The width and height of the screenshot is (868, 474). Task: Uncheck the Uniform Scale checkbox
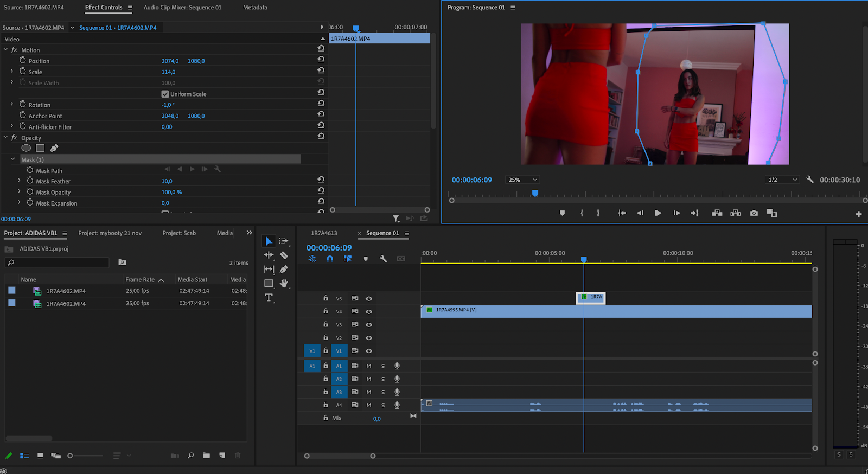point(165,94)
